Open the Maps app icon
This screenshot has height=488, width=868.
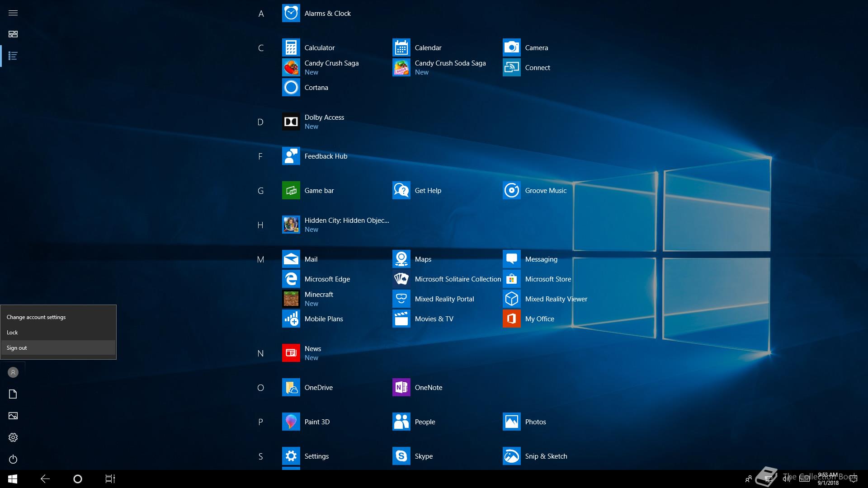coord(401,259)
